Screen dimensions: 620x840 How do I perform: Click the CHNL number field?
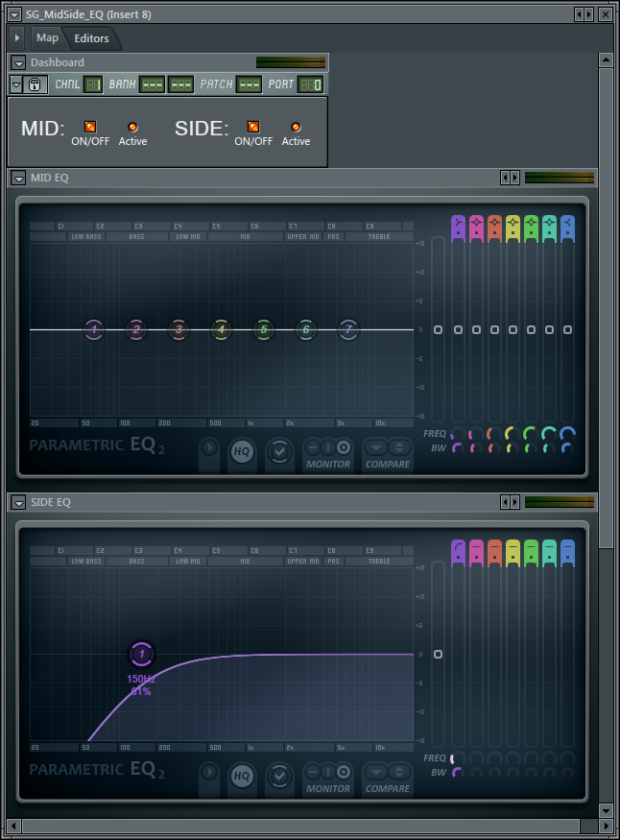coord(93,84)
